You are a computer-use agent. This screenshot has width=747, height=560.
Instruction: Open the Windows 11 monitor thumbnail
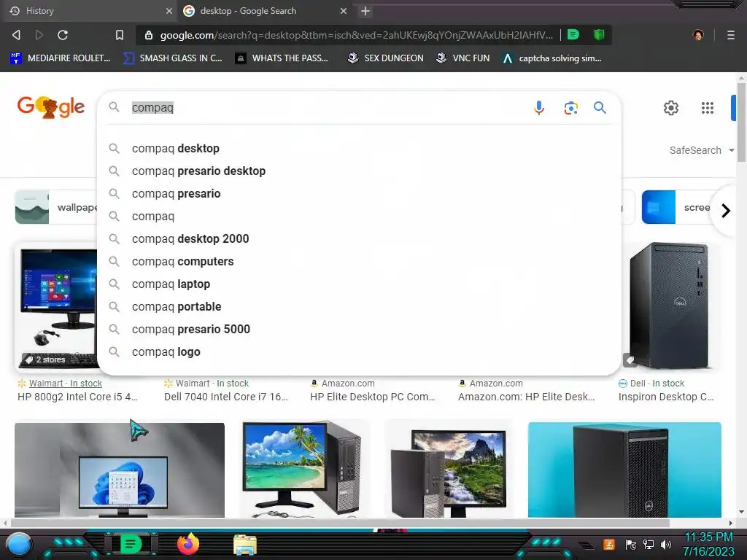(120, 470)
